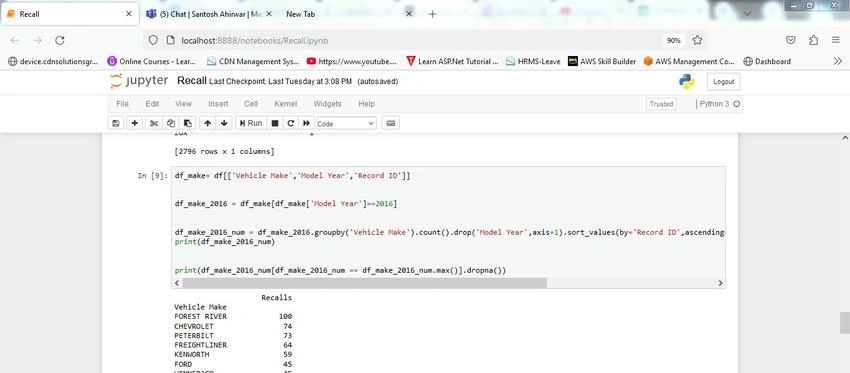Screen dimensions: 850x373
Task: Move selected cell up arrow
Action: point(208,124)
